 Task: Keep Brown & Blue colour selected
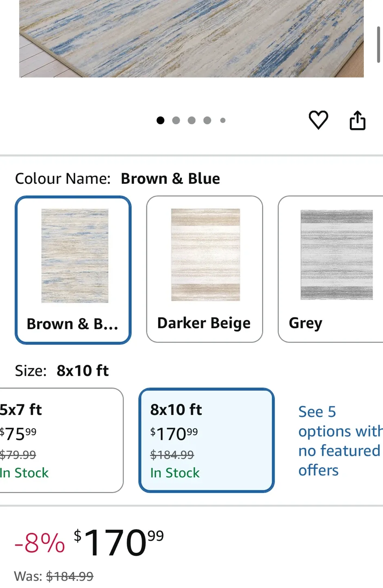point(73,269)
